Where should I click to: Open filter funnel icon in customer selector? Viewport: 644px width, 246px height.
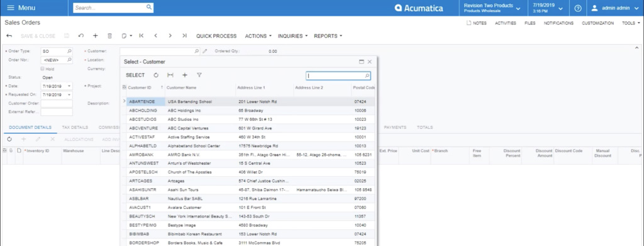pos(199,75)
